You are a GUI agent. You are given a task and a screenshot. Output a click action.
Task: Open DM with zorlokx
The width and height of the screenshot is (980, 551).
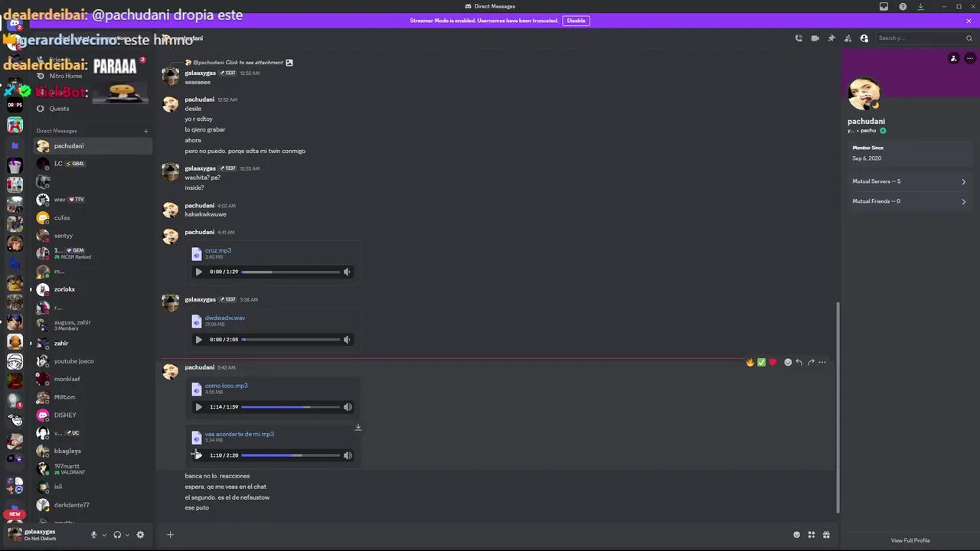[x=92, y=289]
